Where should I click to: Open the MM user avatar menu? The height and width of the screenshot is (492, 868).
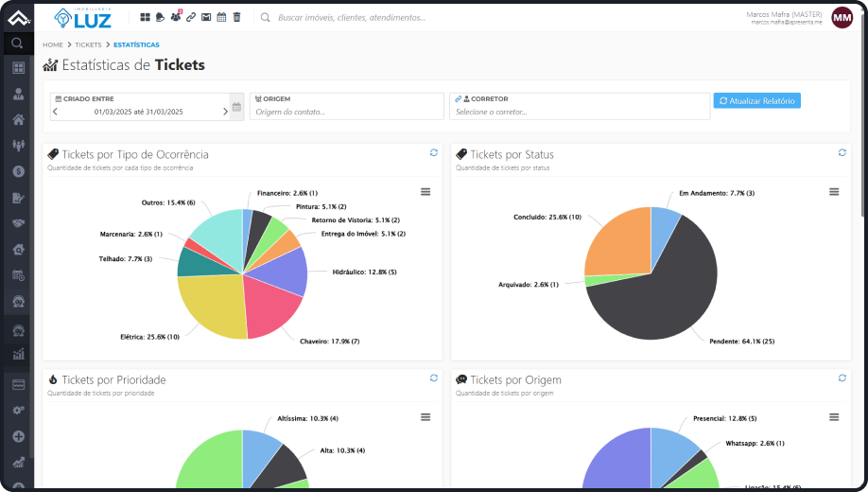842,18
